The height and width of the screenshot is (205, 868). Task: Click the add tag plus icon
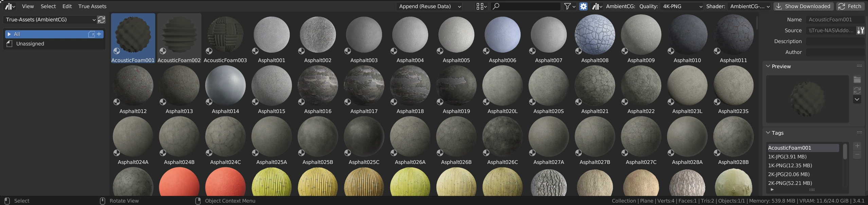pos(857,146)
